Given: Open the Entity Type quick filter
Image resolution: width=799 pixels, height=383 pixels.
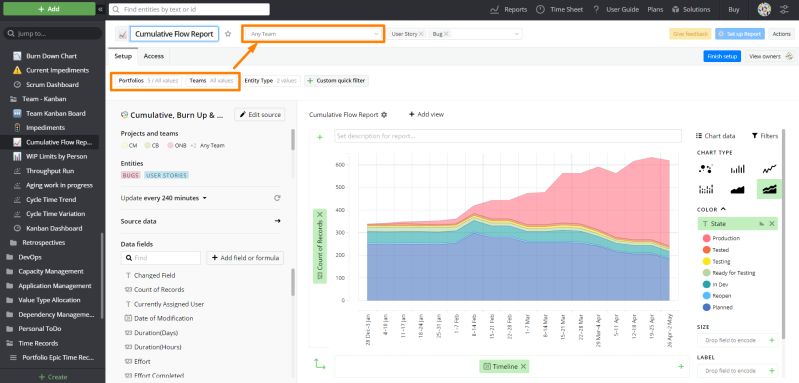Looking at the screenshot, I should tap(270, 80).
